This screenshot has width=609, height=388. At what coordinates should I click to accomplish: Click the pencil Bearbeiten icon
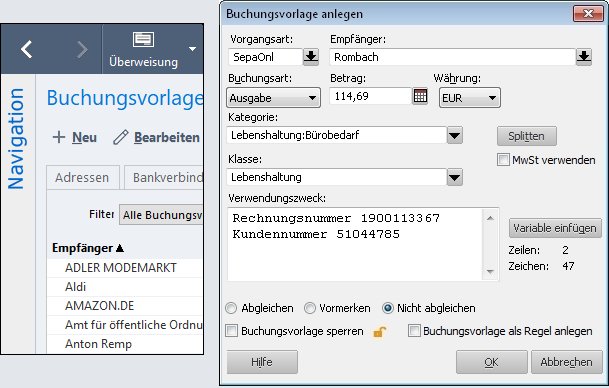tap(120, 137)
